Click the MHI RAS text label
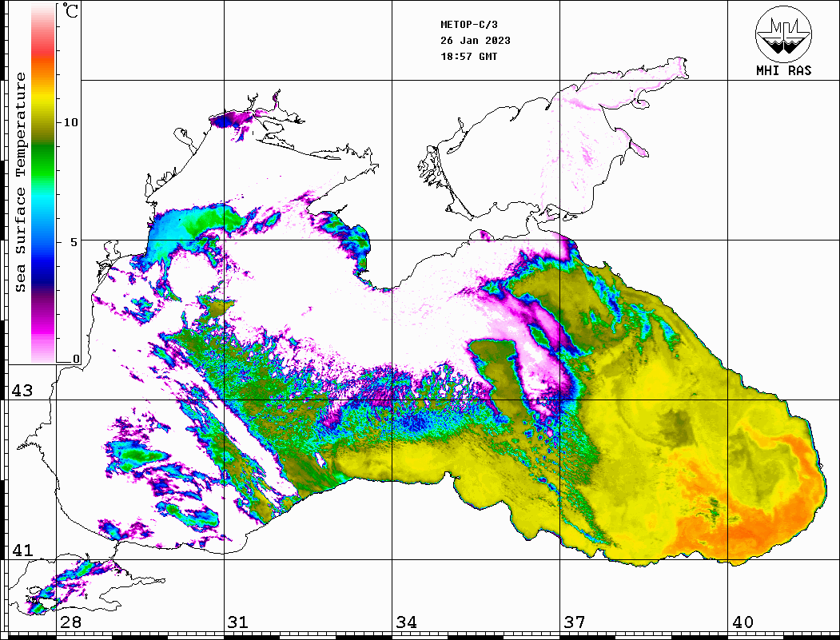Image resolution: width=840 pixels, height=640 pixels. [x=783, y=70]
